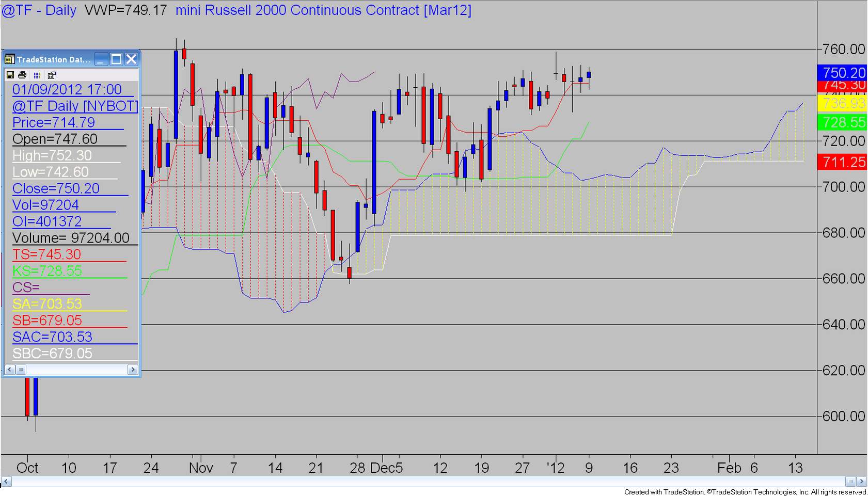Viewport: 868px width, 496px height.
Task: Print the data window contents
Action: (x=22, y=75)
